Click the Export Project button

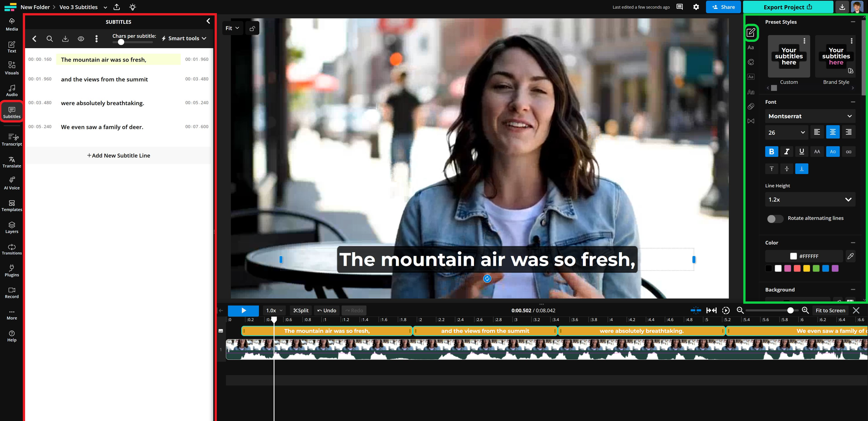coord(788,7)
